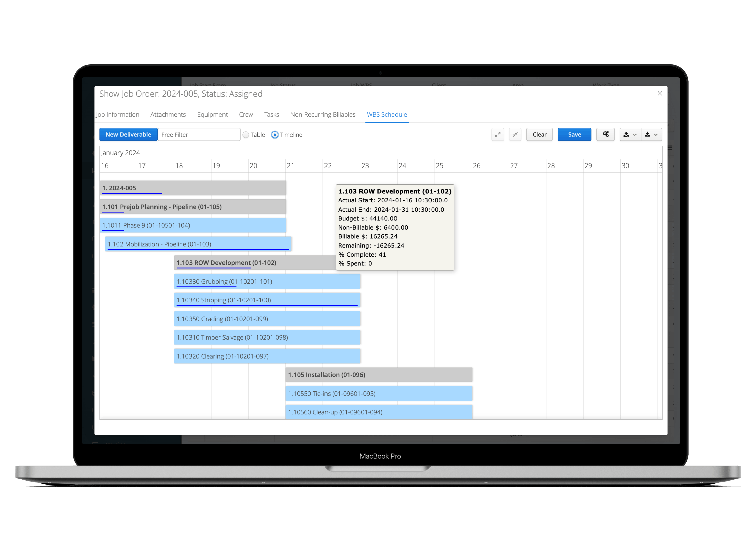
Task: Click the collapse-all arrows icon
Action: click(515, 135)
